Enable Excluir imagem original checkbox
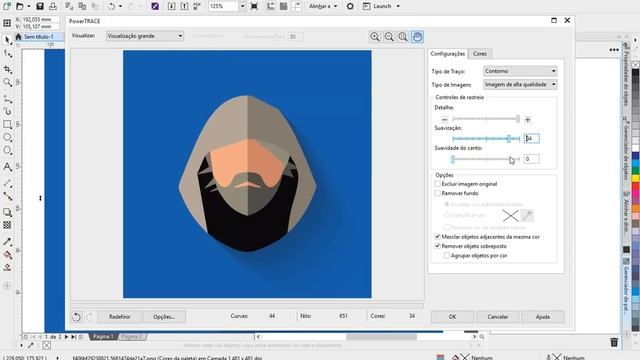The height and width of the screenshot is (360, 640). 438,184
